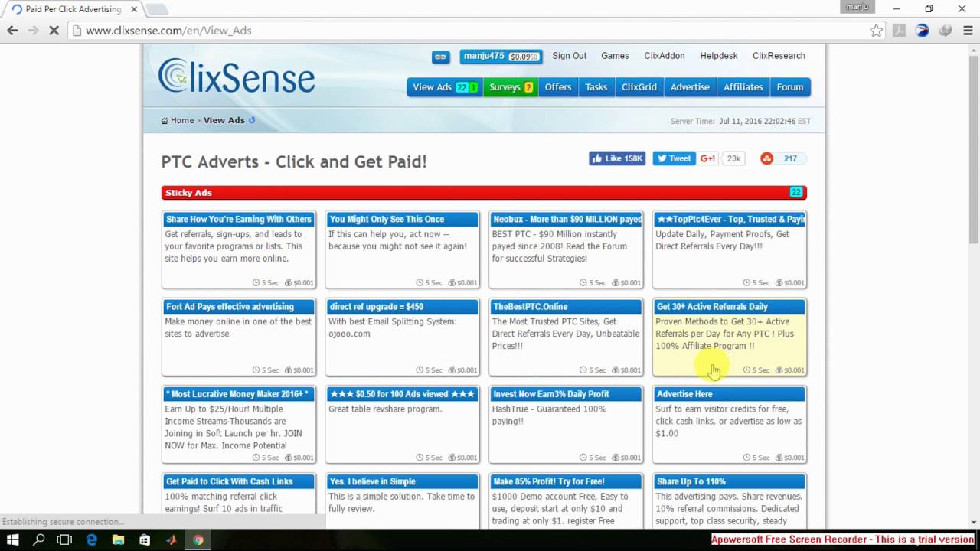Go back with the browser back arrow

12,31
